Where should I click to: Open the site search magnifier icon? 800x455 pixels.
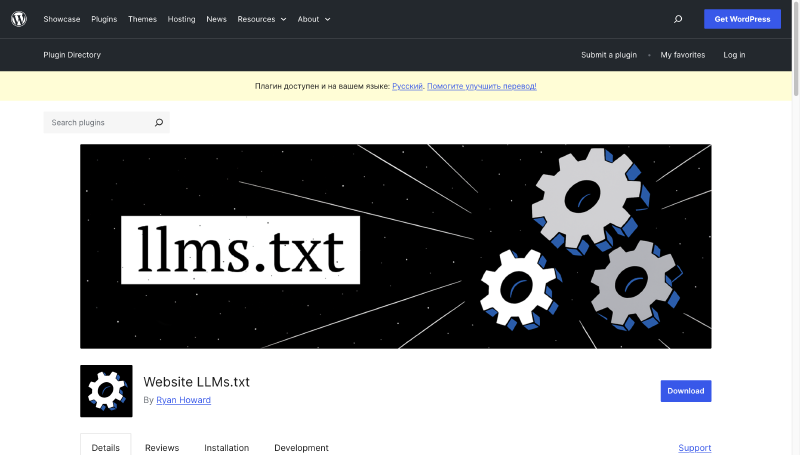(x=678, y=19)
